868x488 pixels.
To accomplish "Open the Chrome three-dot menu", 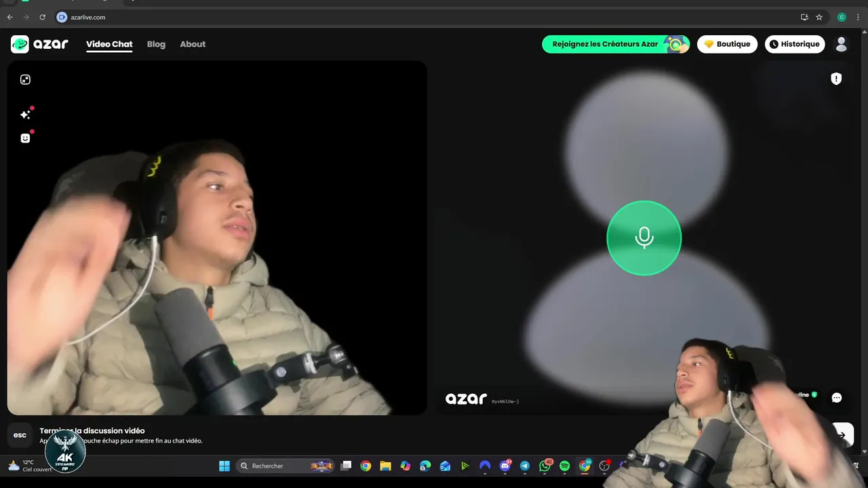I will pos(858,17).
